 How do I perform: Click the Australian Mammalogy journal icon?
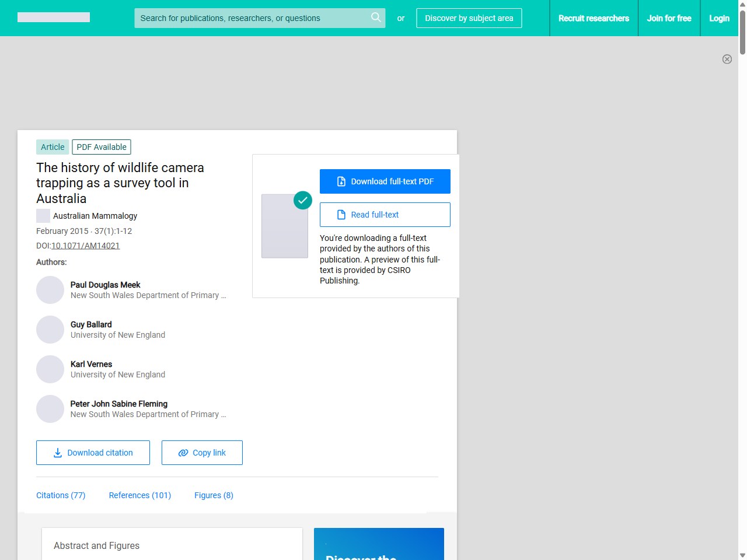click(43, 216)
